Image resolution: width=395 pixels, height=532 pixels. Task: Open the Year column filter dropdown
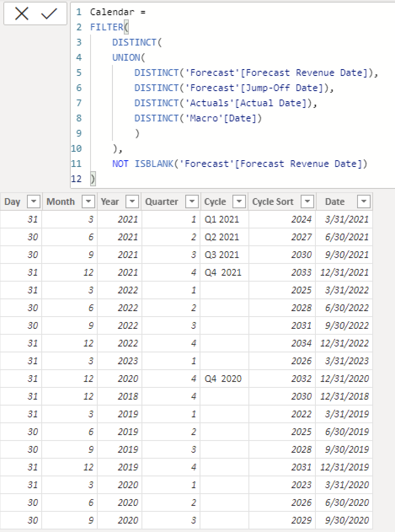click(132, 202)
